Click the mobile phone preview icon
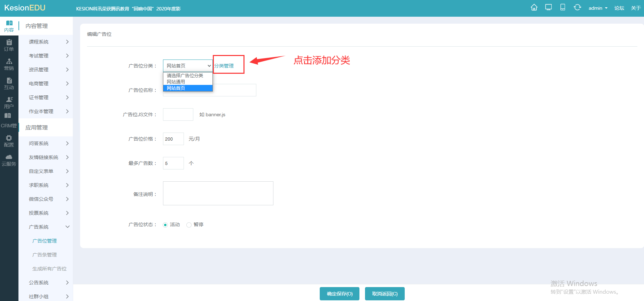 [562, 8]
